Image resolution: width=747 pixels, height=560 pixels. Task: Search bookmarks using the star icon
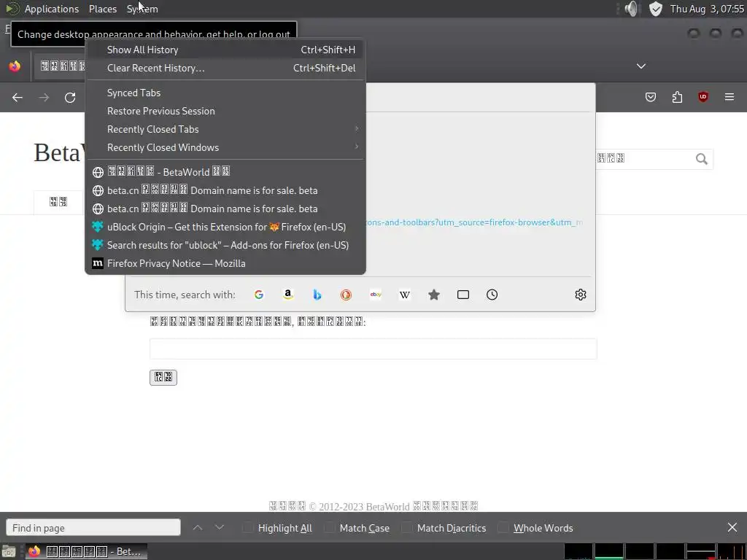(x=433, y=295)
